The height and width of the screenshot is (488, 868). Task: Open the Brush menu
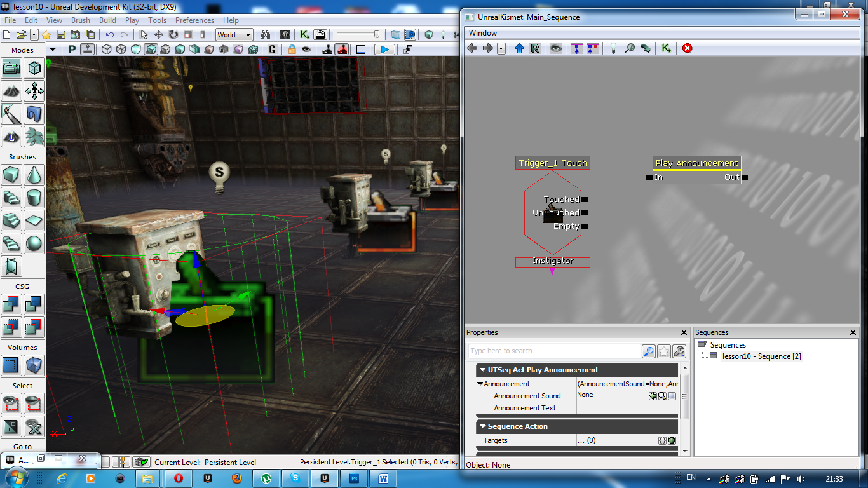(81, 20)
